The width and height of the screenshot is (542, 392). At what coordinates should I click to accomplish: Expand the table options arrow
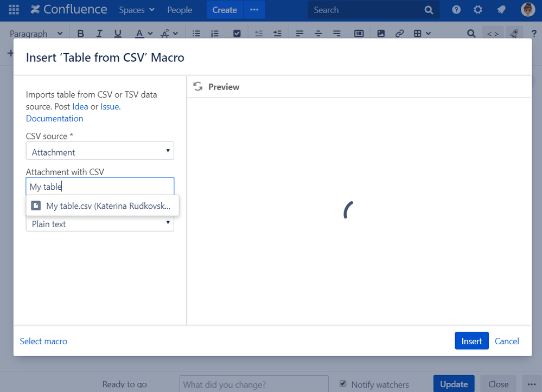[x=428, y=34]
